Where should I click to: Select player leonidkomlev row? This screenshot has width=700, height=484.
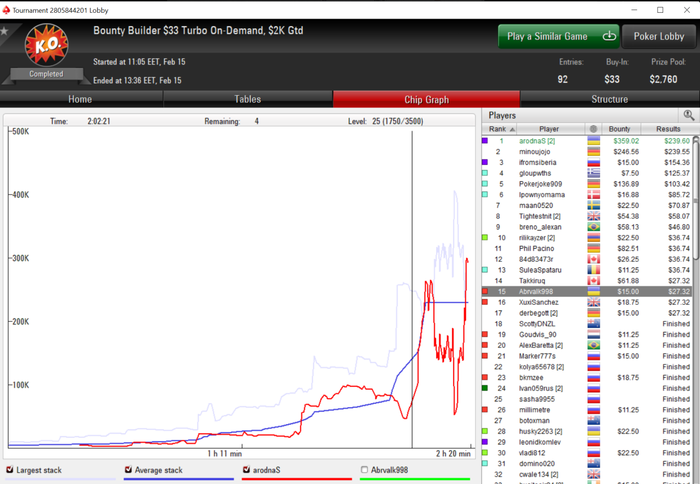click(587, 442)
